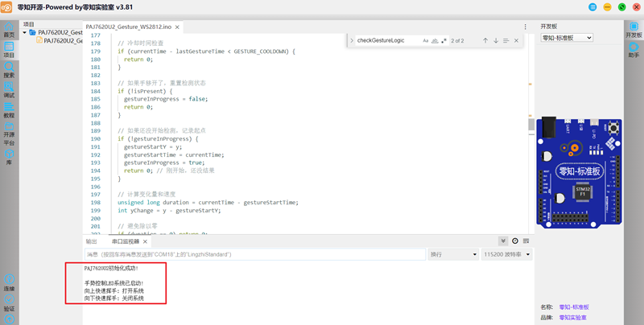The image size is (644, 325).
Task: Click the '2 of 2' match count
Action: [x=457, y=40]
